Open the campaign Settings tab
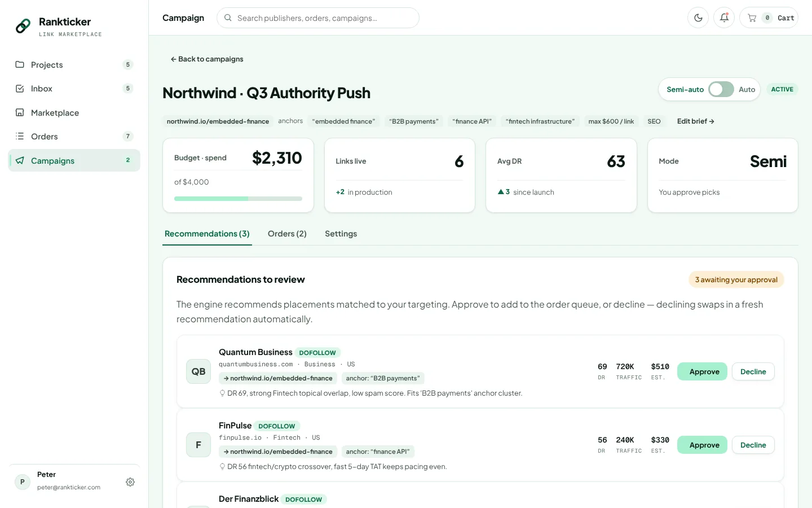 [x=341, y=234]
